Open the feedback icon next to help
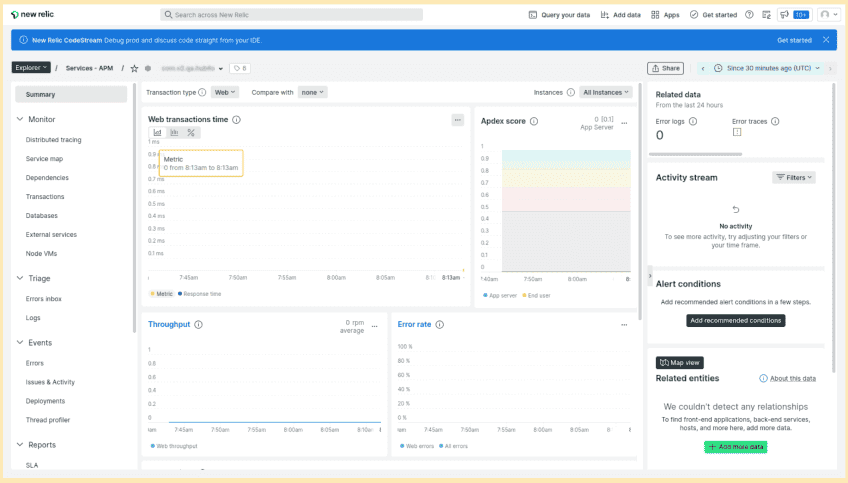 766,15
